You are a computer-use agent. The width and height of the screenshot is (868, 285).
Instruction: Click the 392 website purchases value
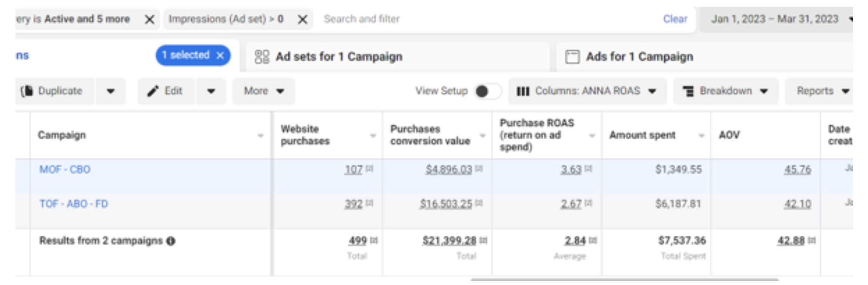click(x=353, y=204)
